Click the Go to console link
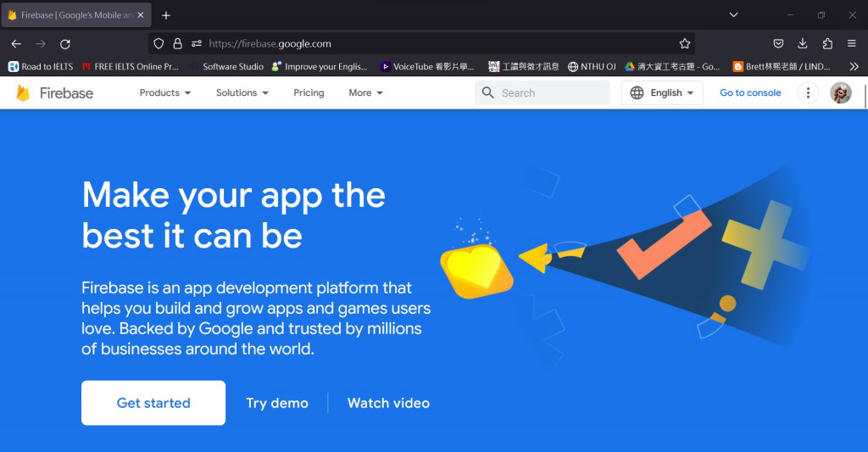Viewport: 868px width, 452px height. click(x=750, y=92)
